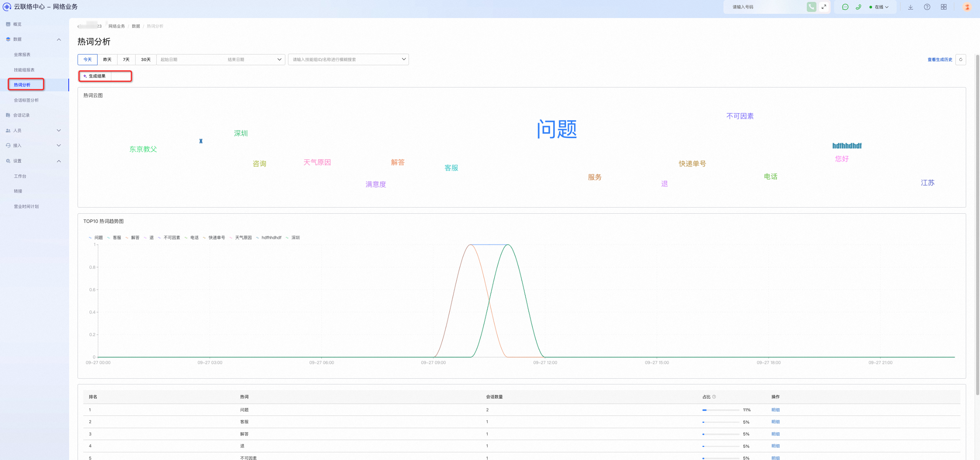Click 明细 for the 解答 row
The height and width of the screenshot is (460, 980).
click(775, 434)
